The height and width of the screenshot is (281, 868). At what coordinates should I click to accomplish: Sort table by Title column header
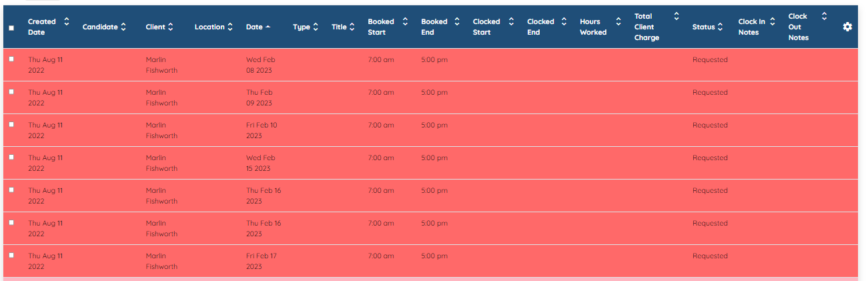339,27
